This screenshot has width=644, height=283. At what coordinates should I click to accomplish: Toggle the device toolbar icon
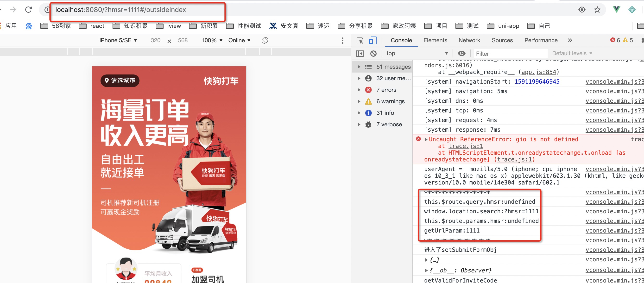(373, 40)
